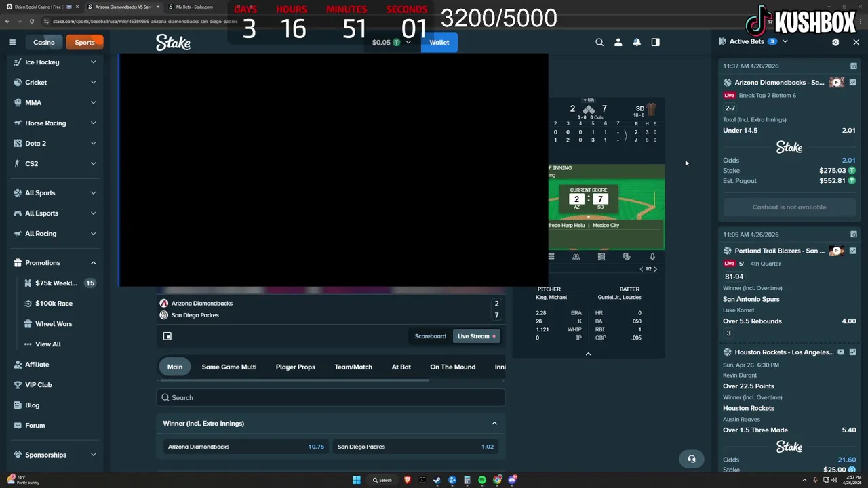Go to previous tracker page arrow
This screenshot has width=868, height=488.
(642, 269)
